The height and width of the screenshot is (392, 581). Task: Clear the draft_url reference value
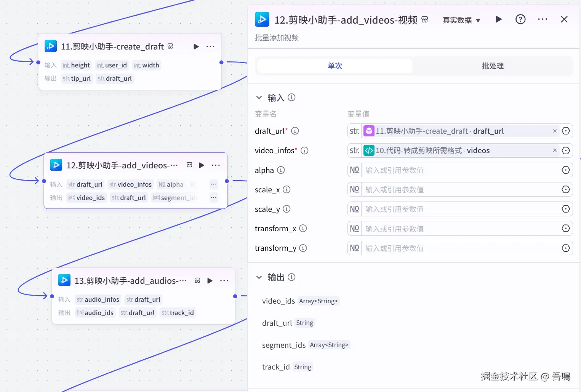click(555, 131)
